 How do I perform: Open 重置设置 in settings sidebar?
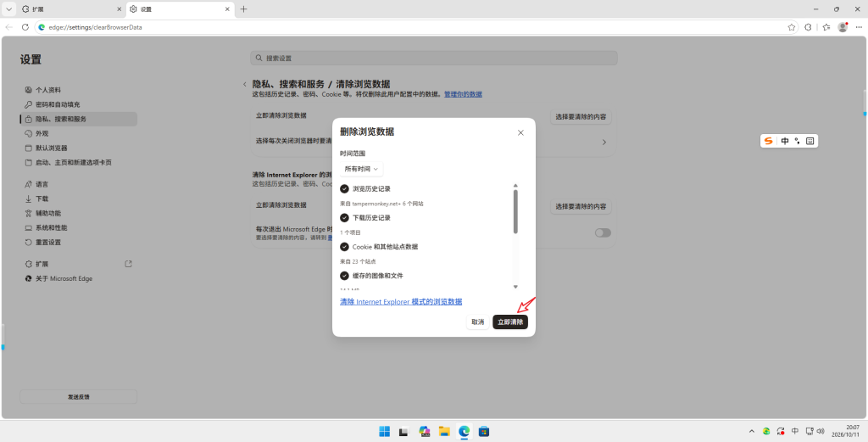[78, 242]
